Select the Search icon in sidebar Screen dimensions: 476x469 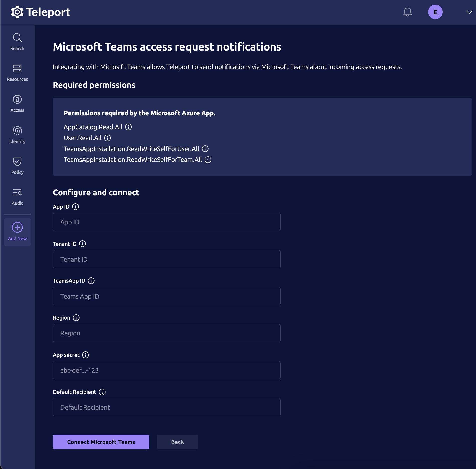tap(17, 38)
